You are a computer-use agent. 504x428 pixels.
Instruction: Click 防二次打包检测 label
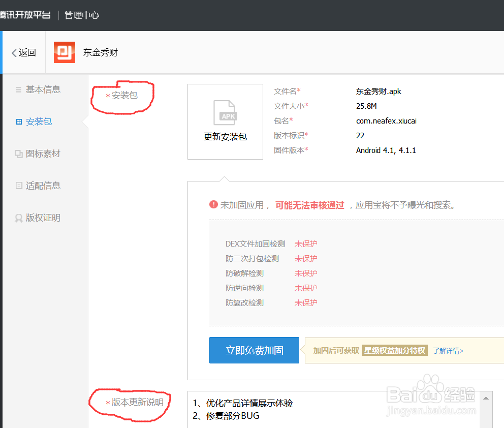click(253, 259)
